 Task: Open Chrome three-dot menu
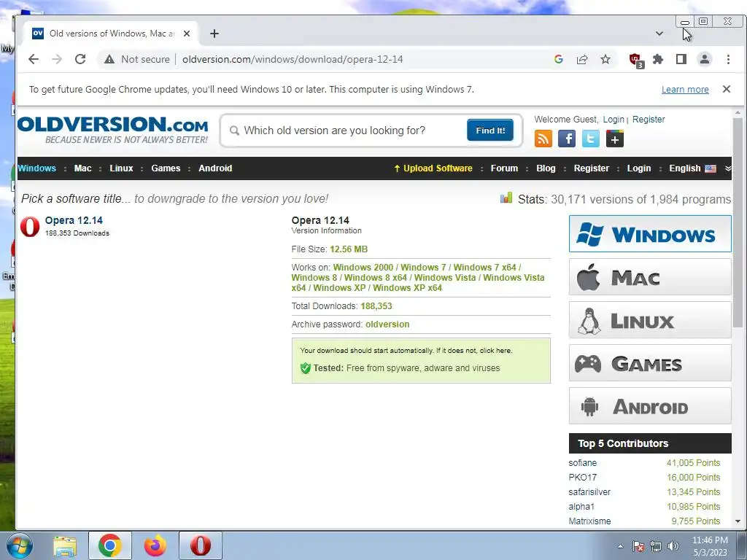click(x=728, y=59)
